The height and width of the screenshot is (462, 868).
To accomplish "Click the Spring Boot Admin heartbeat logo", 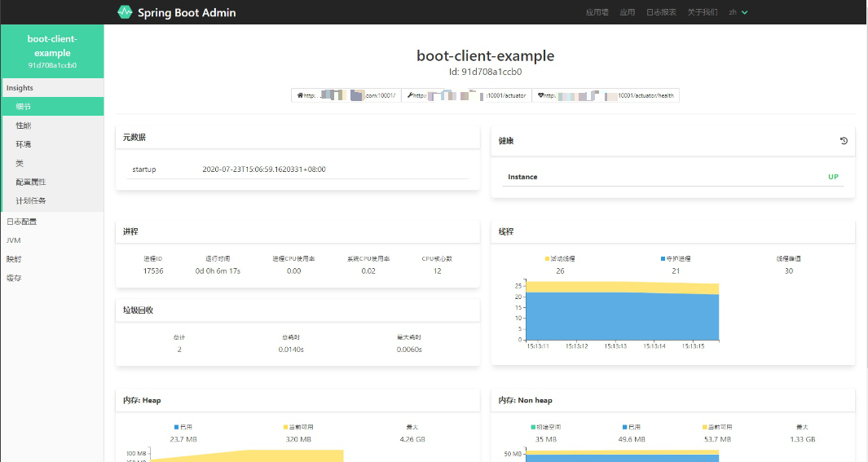I will [126, 12].
